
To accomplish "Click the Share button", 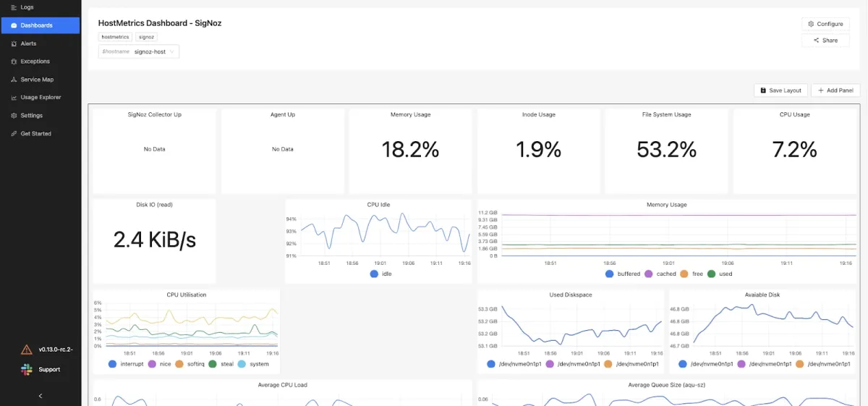I will 825,41.
